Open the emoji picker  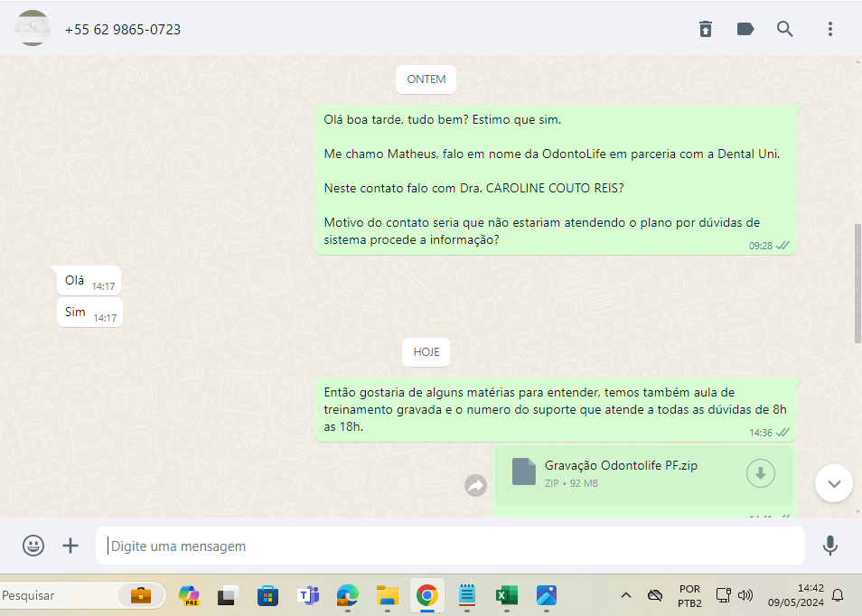(33, 546)
